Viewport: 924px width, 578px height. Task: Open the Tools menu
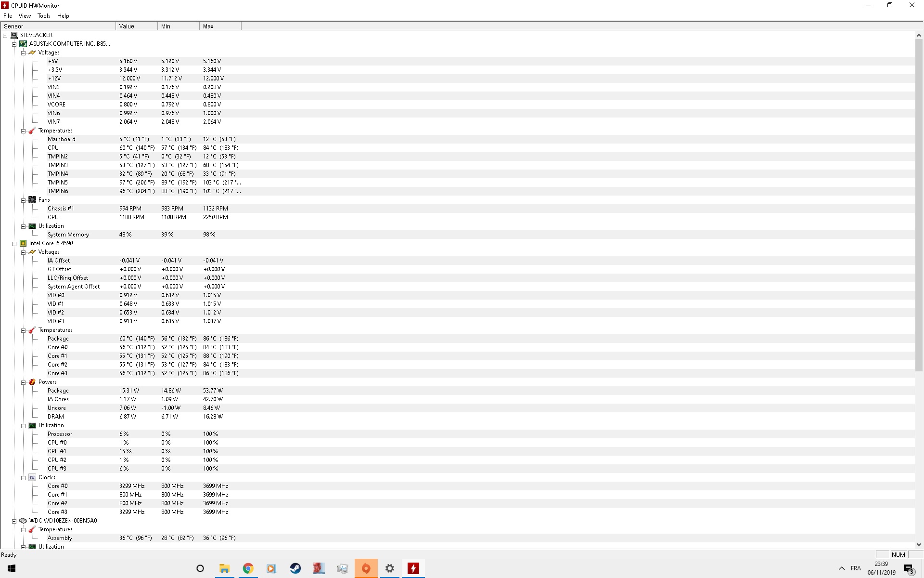(x=44, y=16)
